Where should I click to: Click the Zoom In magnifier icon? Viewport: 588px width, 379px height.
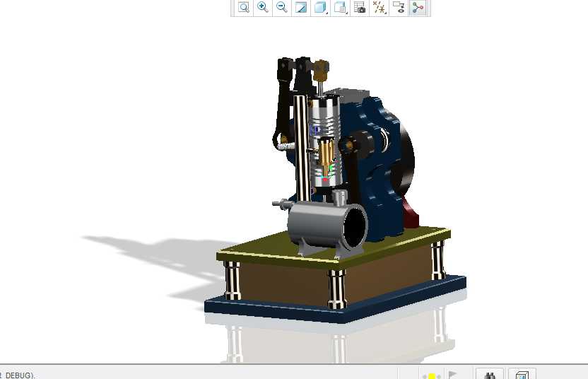tap(263, 7)
